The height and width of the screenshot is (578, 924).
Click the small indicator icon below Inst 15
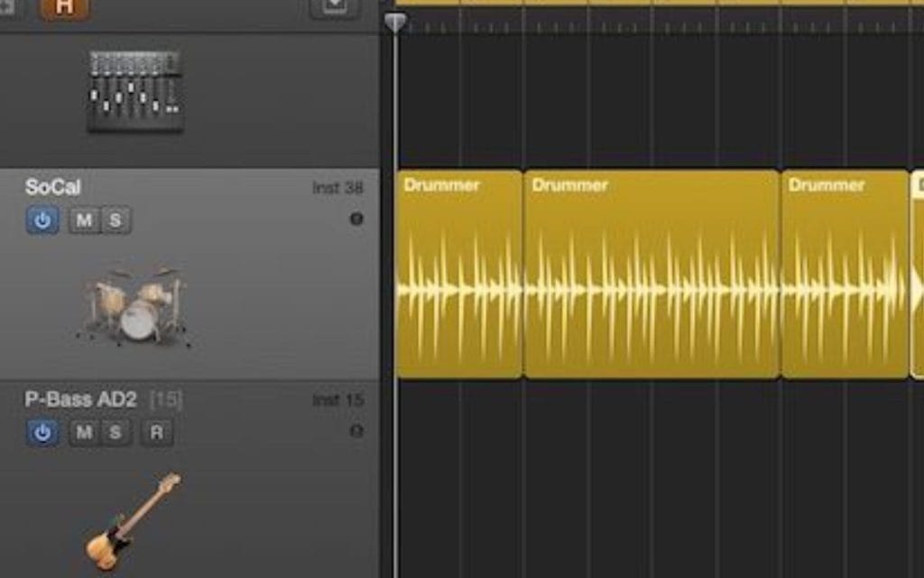pyautogui.click(x=356, y=431)
